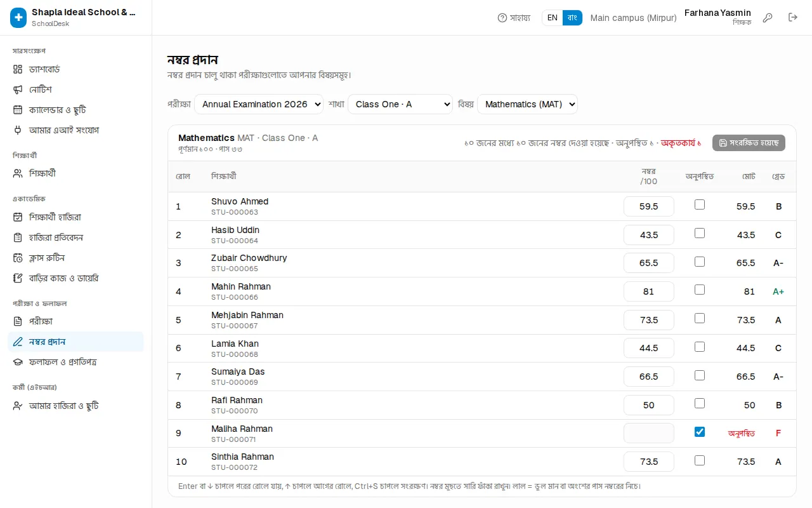Image resolution: width=812 pixels, height=508 pixels.
Task: Click user name Farhana Yasmin
Action: 717,13
